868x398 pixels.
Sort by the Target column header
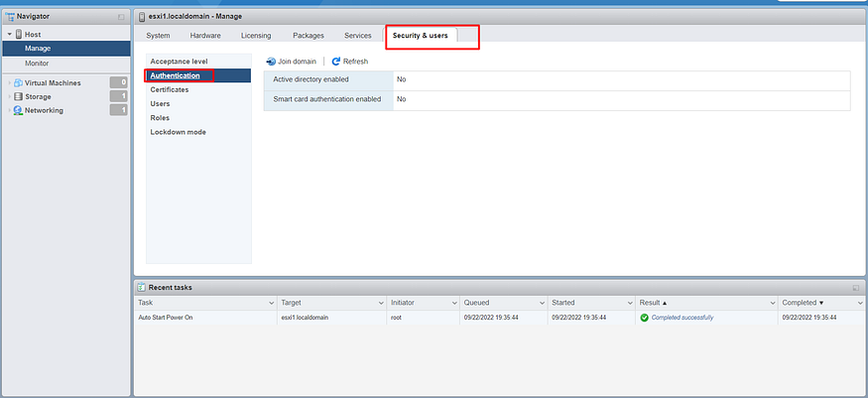292,303
